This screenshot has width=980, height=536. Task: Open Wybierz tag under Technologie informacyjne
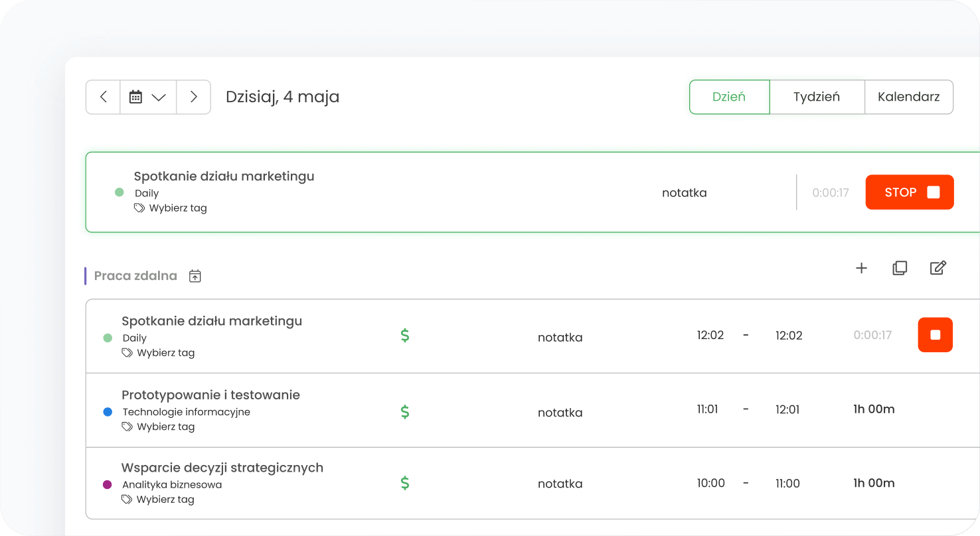159,427
